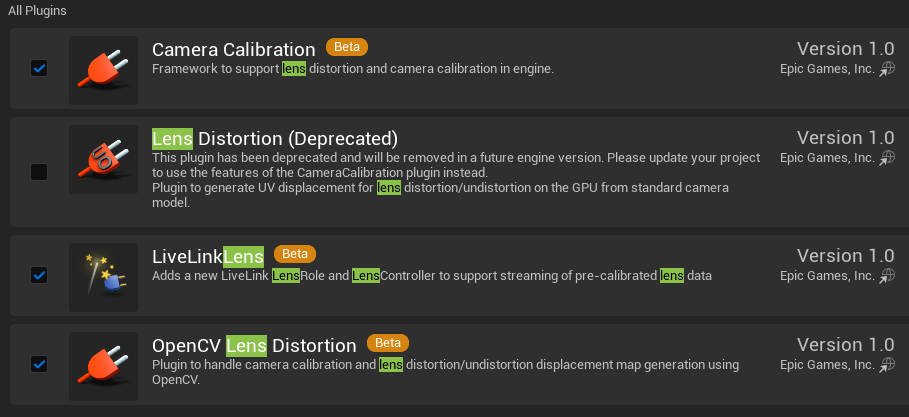
Task: Click Epic Games, Inc. link for LiveLinkLens
Action: (x=827, y=276)
